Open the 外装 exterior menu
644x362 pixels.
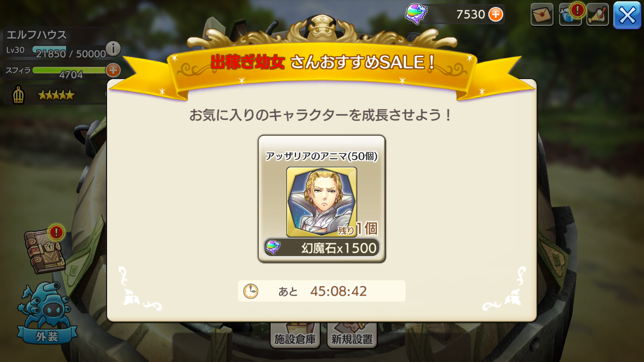46,313
